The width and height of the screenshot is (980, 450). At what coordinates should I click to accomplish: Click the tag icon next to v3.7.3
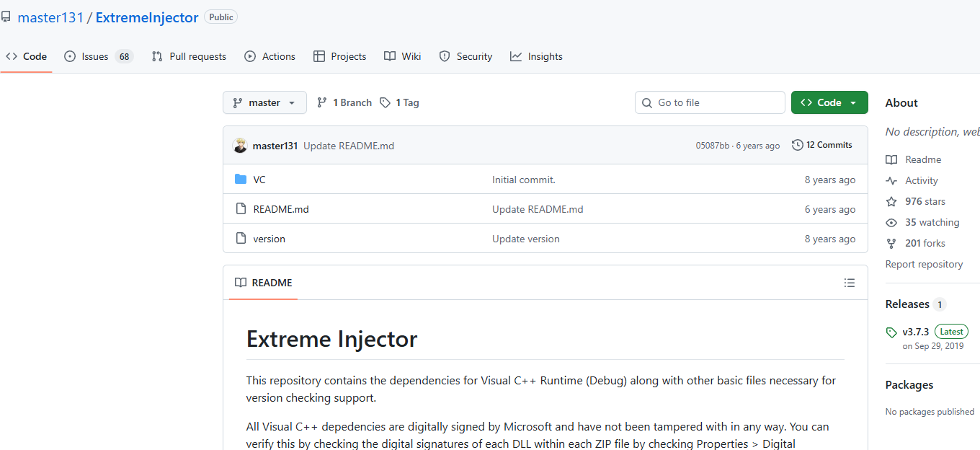click(x=891, y=332)
